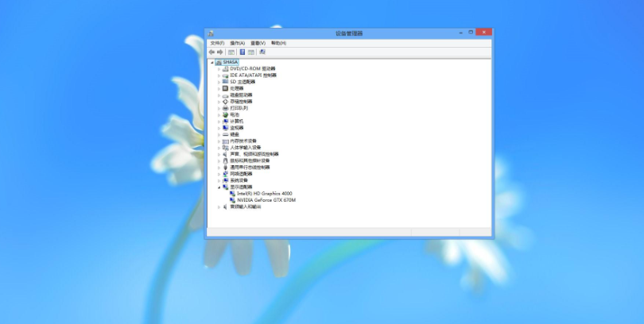
Task: Click the Back arrow toolbar icon
Action: [x=211, y=52]
